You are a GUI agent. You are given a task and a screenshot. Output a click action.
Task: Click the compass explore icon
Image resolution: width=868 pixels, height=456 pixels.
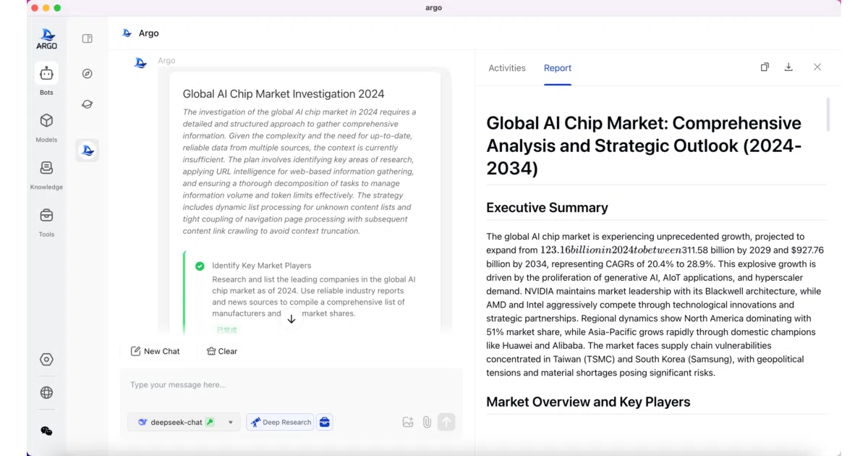coord(88,74)
